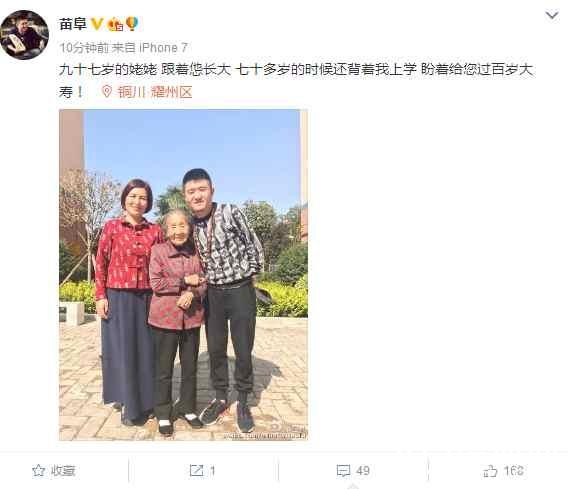Click the iPhone 7 source link

(163, 47)
